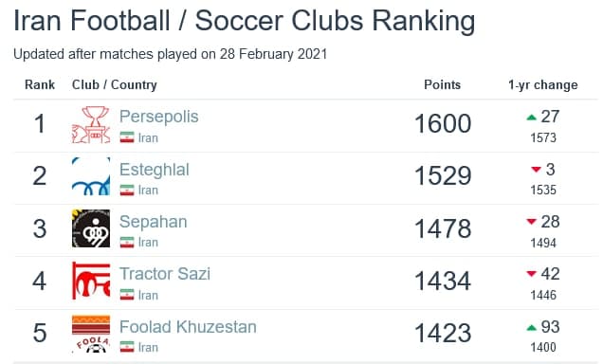The width and height of the screenshot is (603, 364).
Task: Click the Iran flag under Persepolis
Action: click(127, 137)
